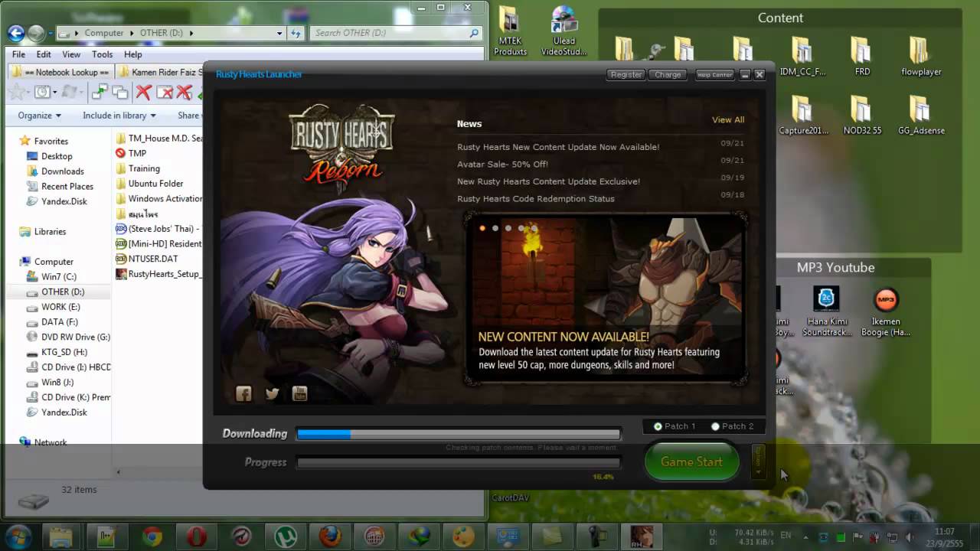
Task: Open uTorrent from the taskbar
Action: (286, 536)
